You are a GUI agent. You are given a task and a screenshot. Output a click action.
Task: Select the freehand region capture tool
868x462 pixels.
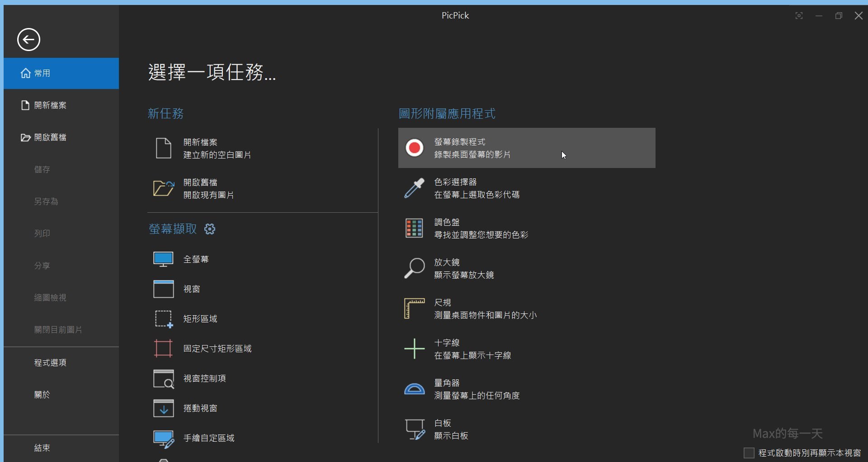coord(209,438)
